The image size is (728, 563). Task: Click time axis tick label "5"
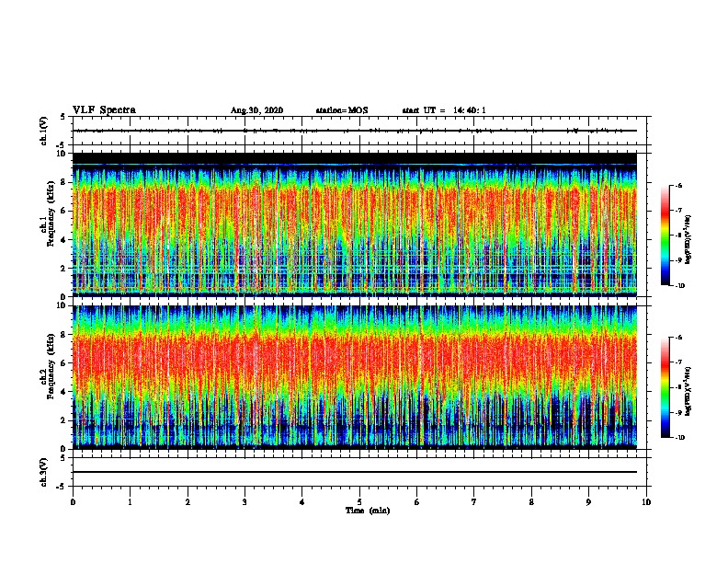(359, 502)
